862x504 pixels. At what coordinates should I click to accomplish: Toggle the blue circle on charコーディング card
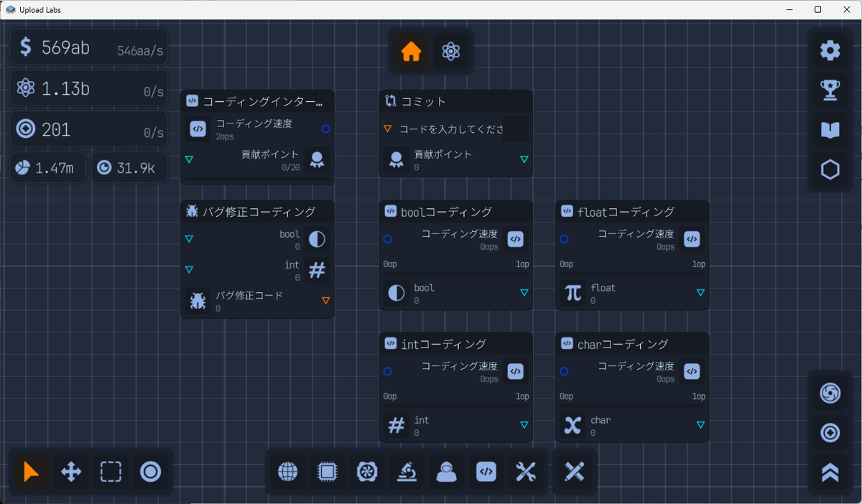(565, 371)
